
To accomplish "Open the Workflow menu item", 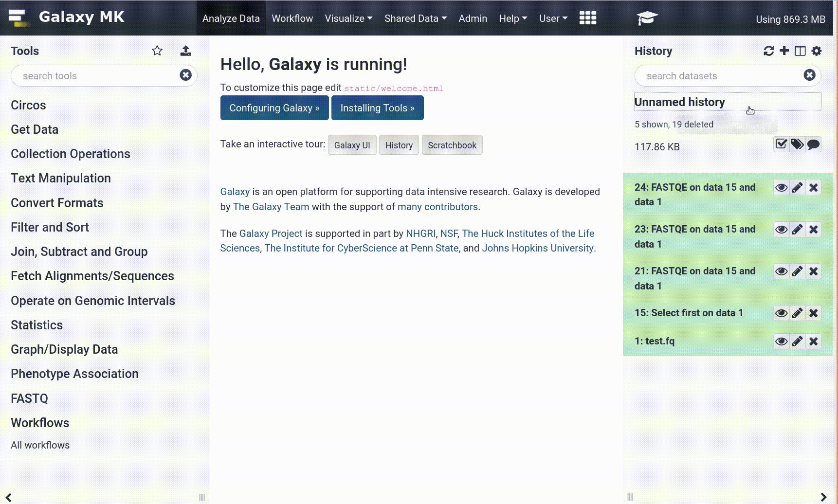I will (292, 18).
